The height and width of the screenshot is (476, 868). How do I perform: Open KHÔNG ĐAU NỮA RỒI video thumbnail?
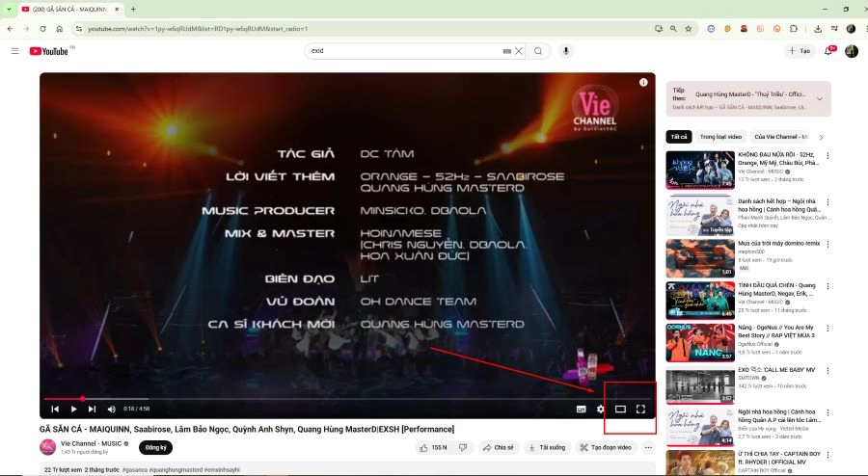tap(700, 171)
